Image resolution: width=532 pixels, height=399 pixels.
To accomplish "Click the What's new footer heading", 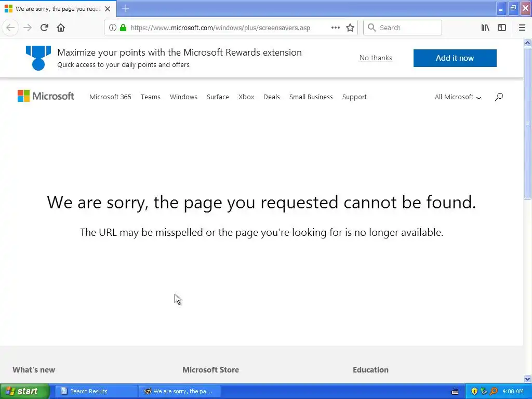I will [x=34, y=370].
